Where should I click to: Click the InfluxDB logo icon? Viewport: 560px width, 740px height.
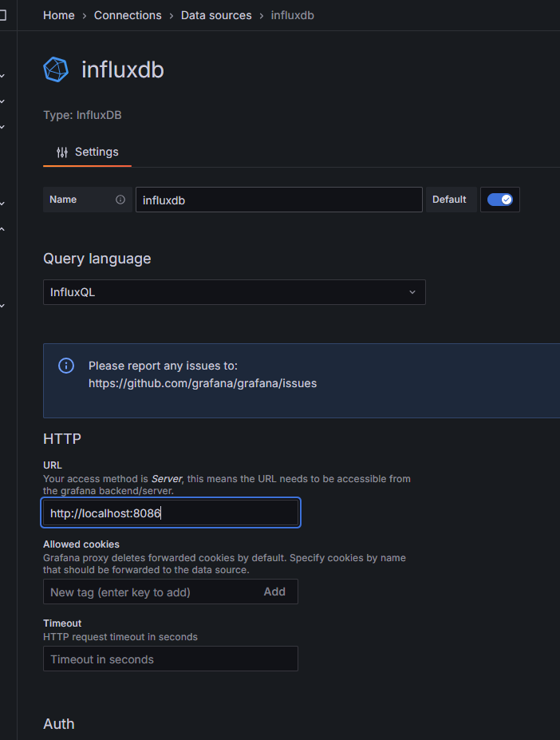click(x=56, y=69)
